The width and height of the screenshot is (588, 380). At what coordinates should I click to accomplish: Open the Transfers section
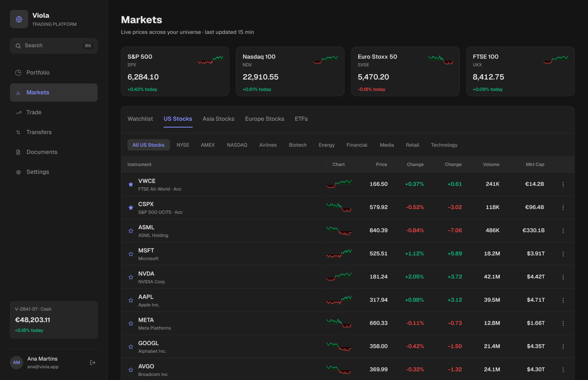coord(54,132)
